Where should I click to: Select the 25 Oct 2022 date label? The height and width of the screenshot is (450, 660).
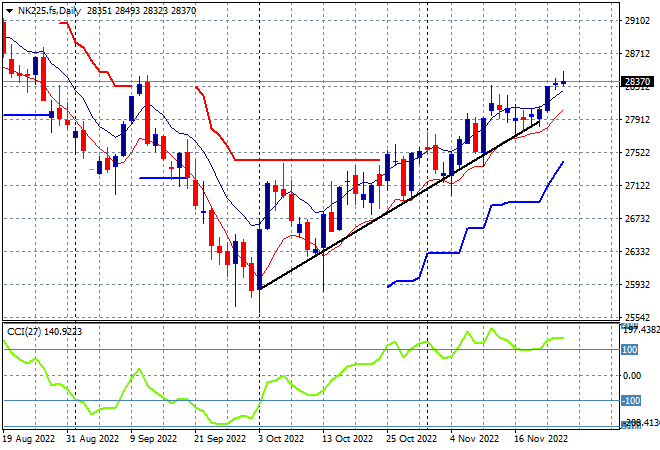(x=411, y=439)
